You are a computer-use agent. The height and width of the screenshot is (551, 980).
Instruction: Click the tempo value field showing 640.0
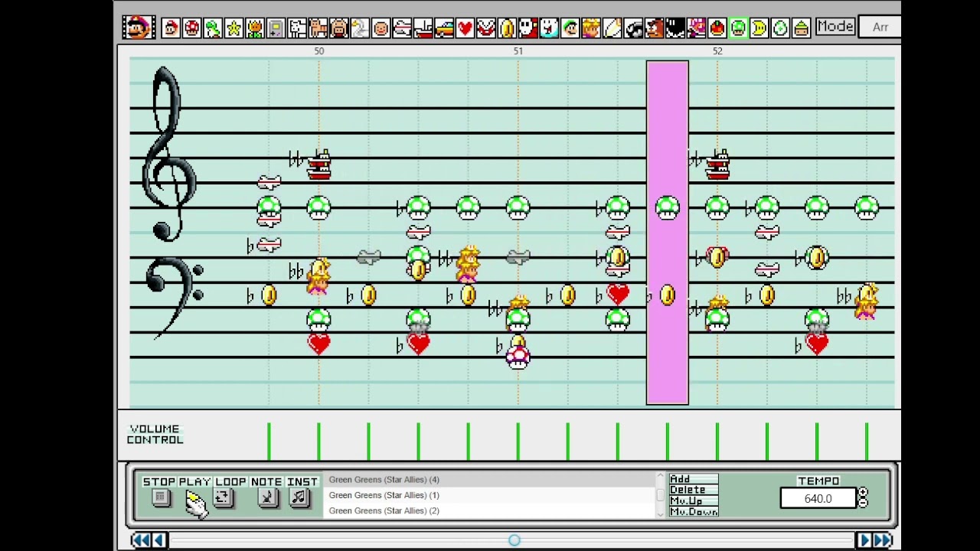click(x=818, y=499)
